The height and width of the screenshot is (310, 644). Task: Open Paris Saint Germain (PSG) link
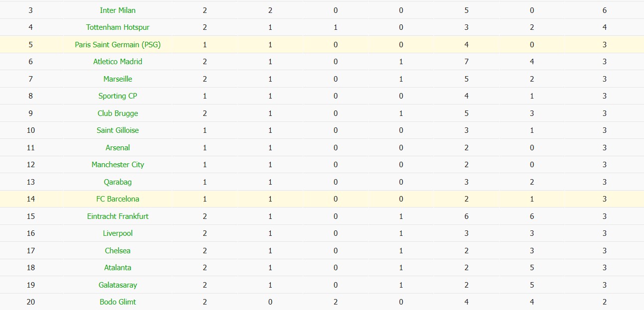pos(117,44)
